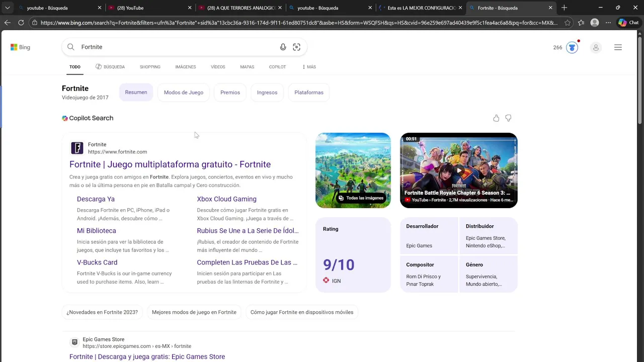Screen dimensions: 644x362
Task: Close the Fortnite - Búsqueda tab
Action: tap(550, 8)
